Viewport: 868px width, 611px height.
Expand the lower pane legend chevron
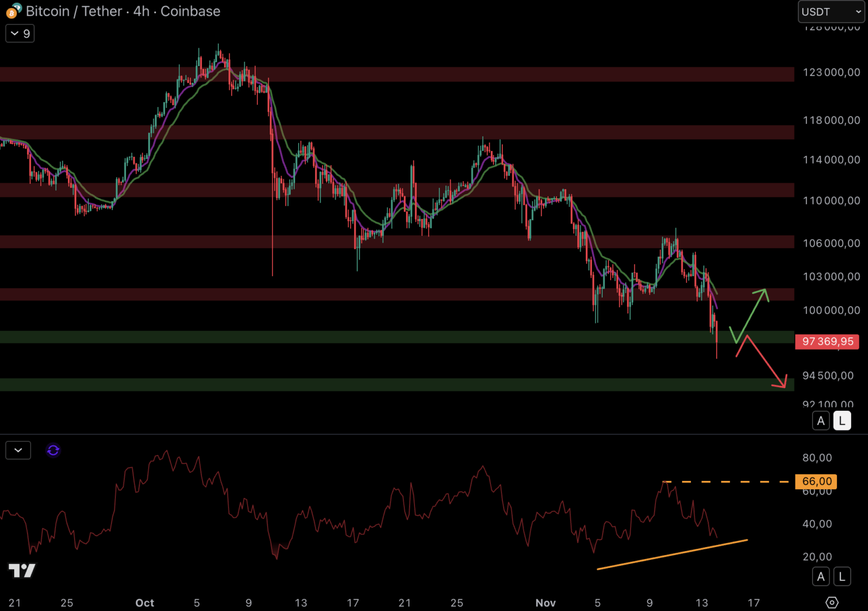(x=18, y=450)
